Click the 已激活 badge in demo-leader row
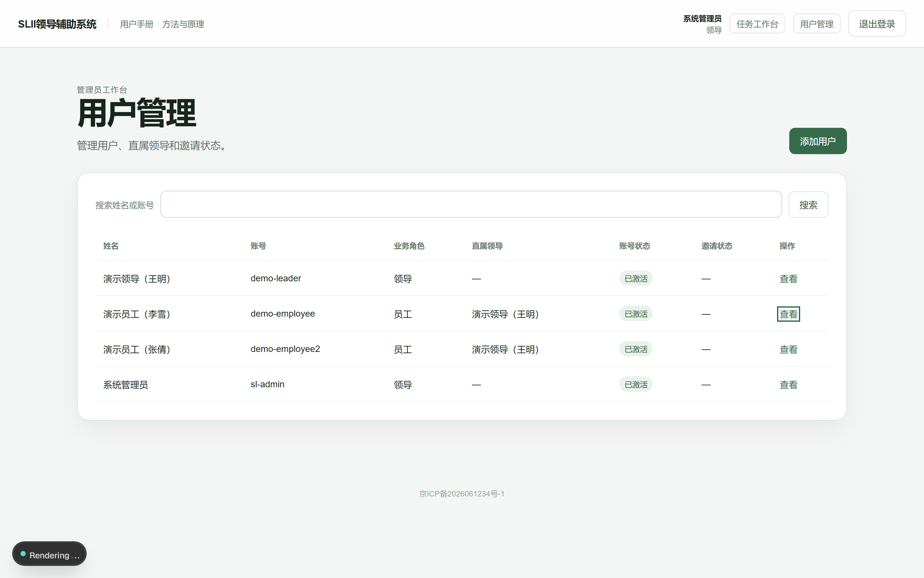924x578 pixels. (x=636, y=278)
